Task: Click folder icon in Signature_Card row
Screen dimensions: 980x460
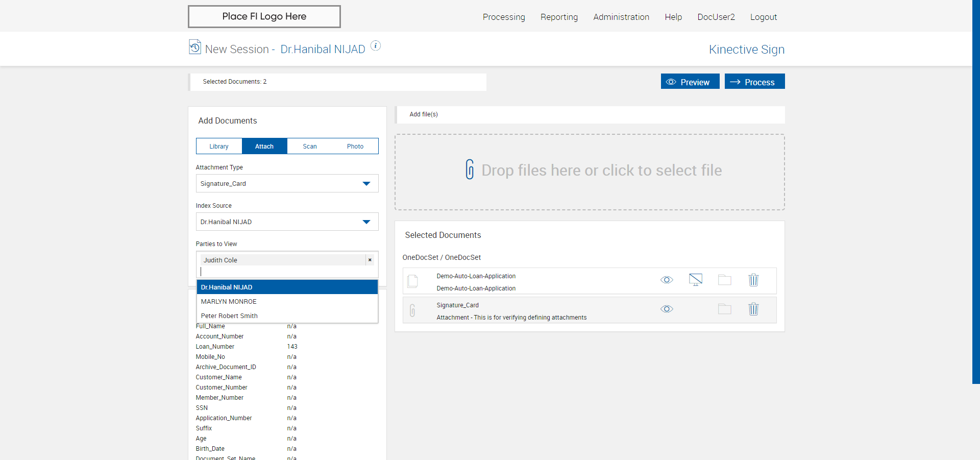Action: (x=724, y=309)
